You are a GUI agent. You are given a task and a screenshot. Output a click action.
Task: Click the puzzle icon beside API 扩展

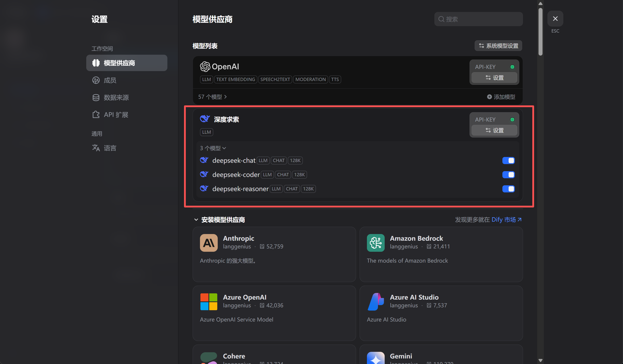pos(96,115)
